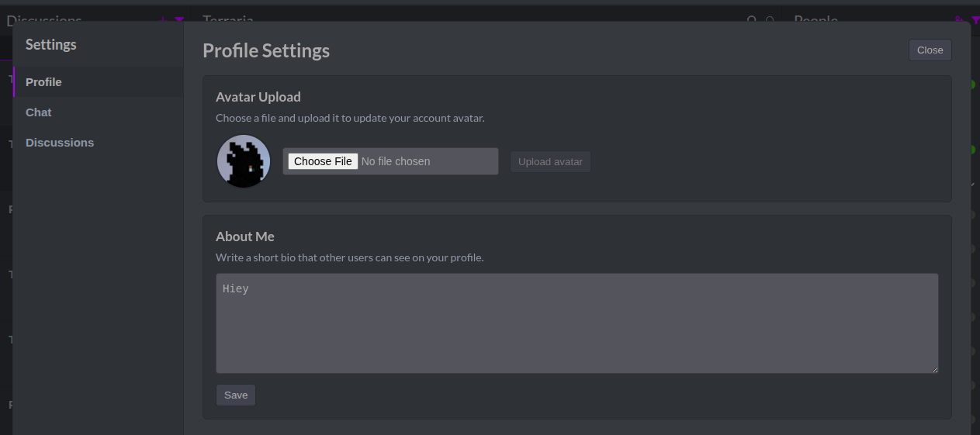Switch to the Chat settings tab
This screenshot has height=435, width=980.
39,112
